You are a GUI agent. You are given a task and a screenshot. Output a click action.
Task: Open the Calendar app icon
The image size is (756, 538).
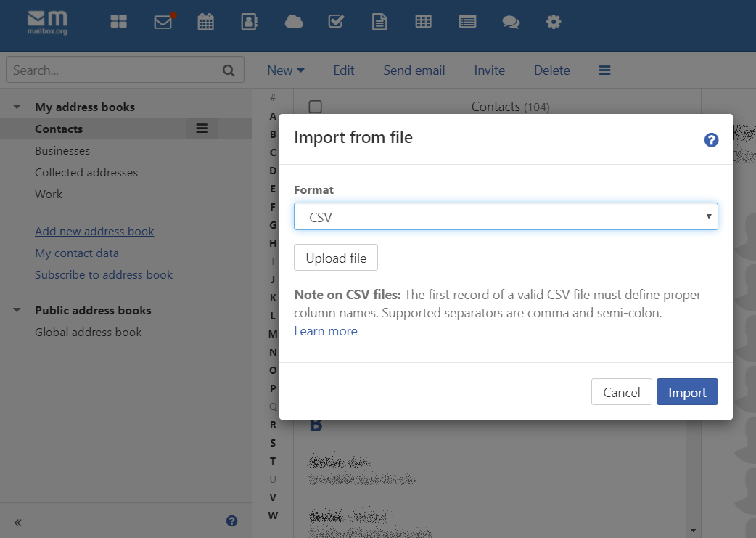point(206,22)
